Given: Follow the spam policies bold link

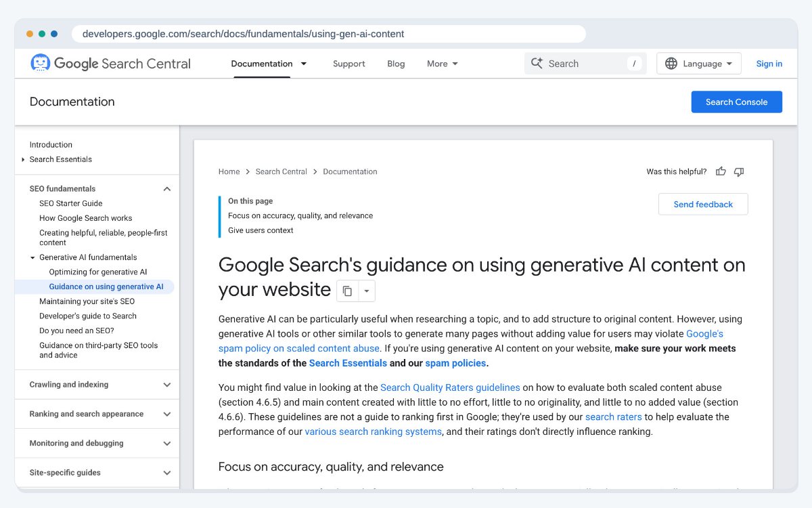Looking at the screenshot, I should (x=455, y=363).
